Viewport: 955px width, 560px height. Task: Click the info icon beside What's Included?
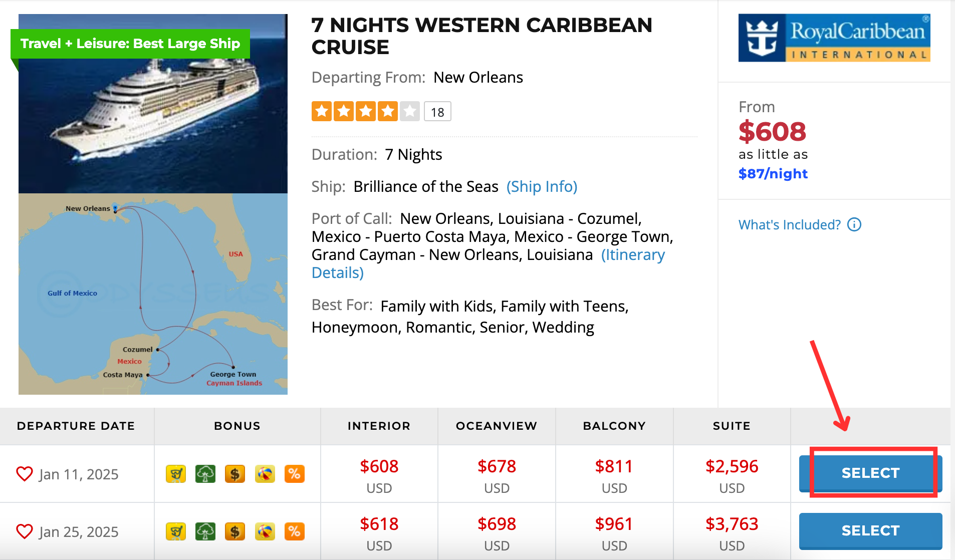pyautogui.click(x=855, y=224)
